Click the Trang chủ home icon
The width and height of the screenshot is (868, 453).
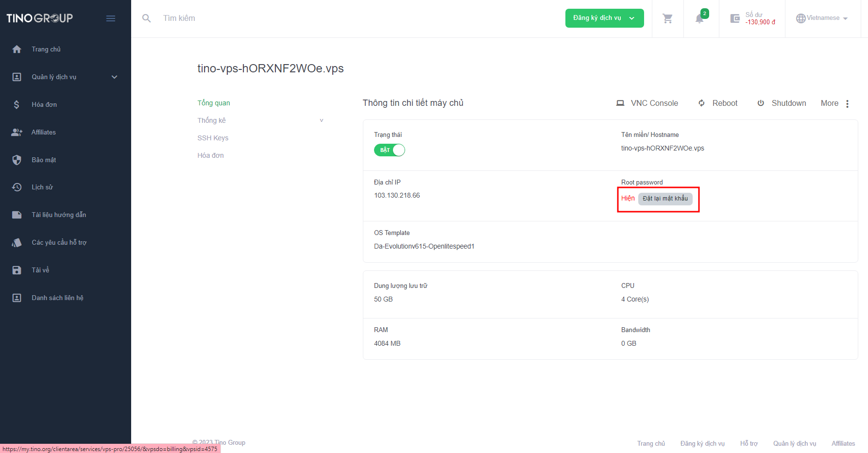point(17,50)
